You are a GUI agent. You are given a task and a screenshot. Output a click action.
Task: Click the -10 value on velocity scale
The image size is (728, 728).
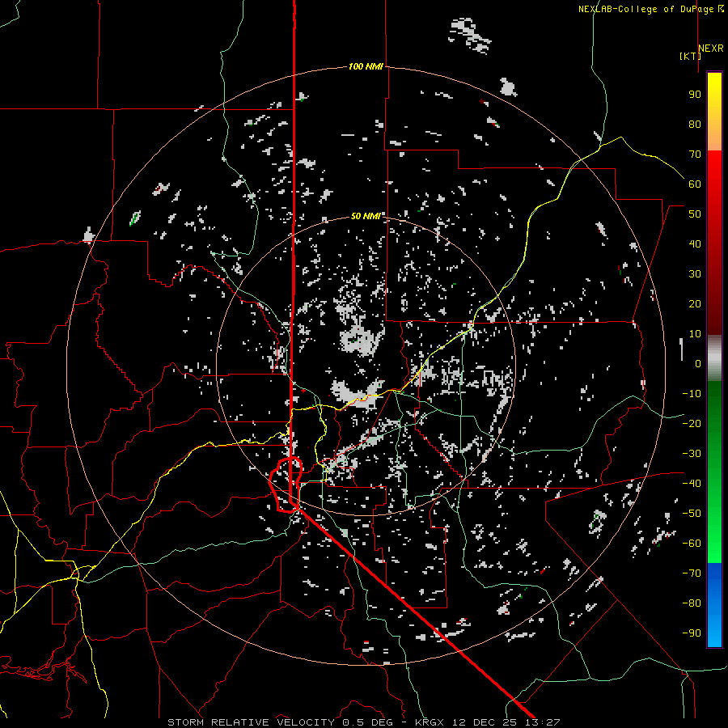tap(692, 394)
